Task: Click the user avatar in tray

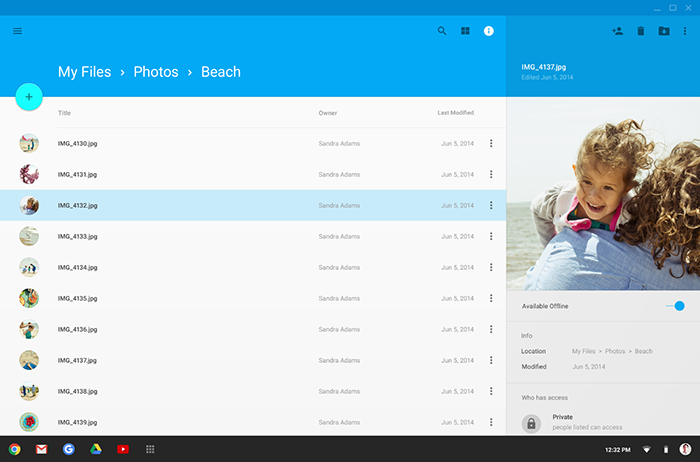Action: tap(685, 449)
